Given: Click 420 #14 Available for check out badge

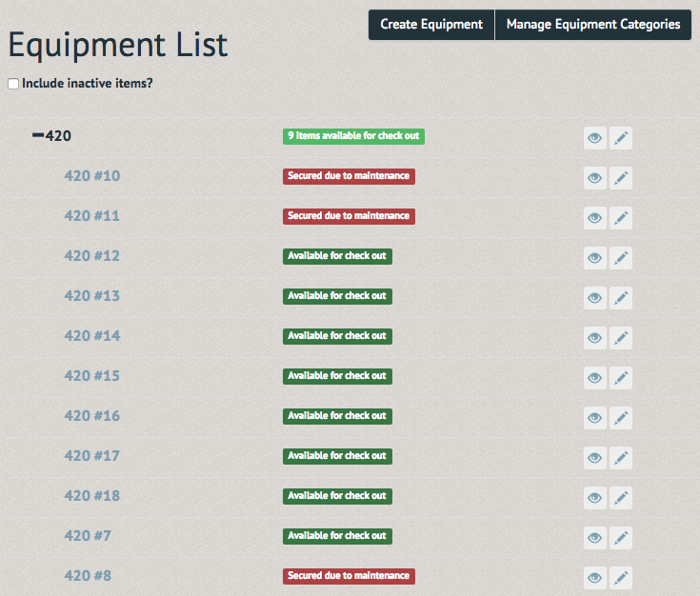Looking at the screenshot, I should (337, 336).
